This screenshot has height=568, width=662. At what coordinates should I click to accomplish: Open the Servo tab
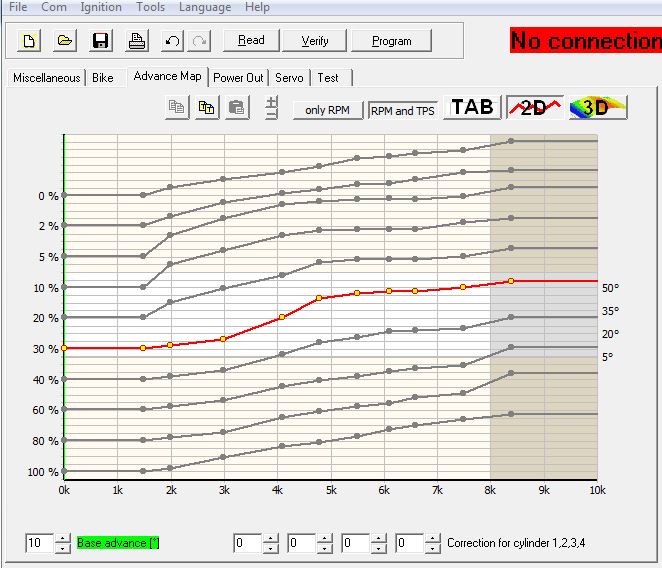[x=289, y=78]
